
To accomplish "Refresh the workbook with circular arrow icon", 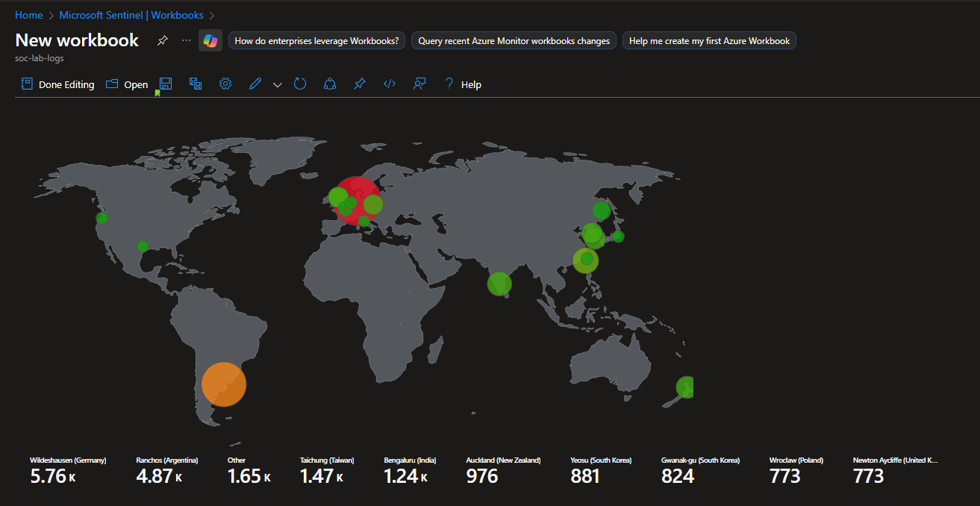I will 300,84.
